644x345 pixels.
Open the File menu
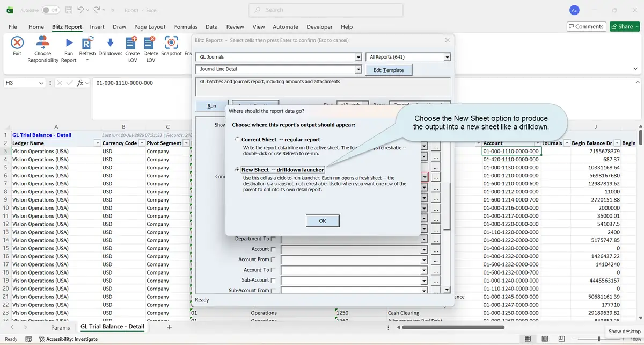click(13, 27)
